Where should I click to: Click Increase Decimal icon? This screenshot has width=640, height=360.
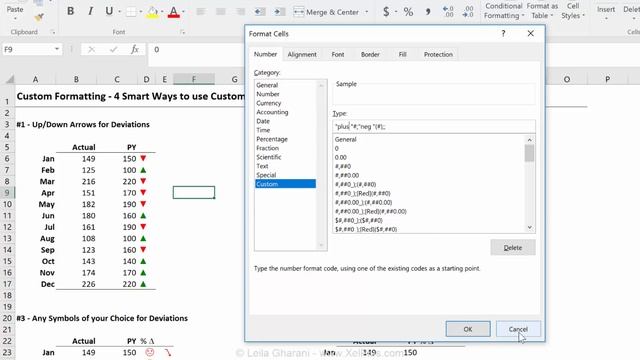coord(448,11)
